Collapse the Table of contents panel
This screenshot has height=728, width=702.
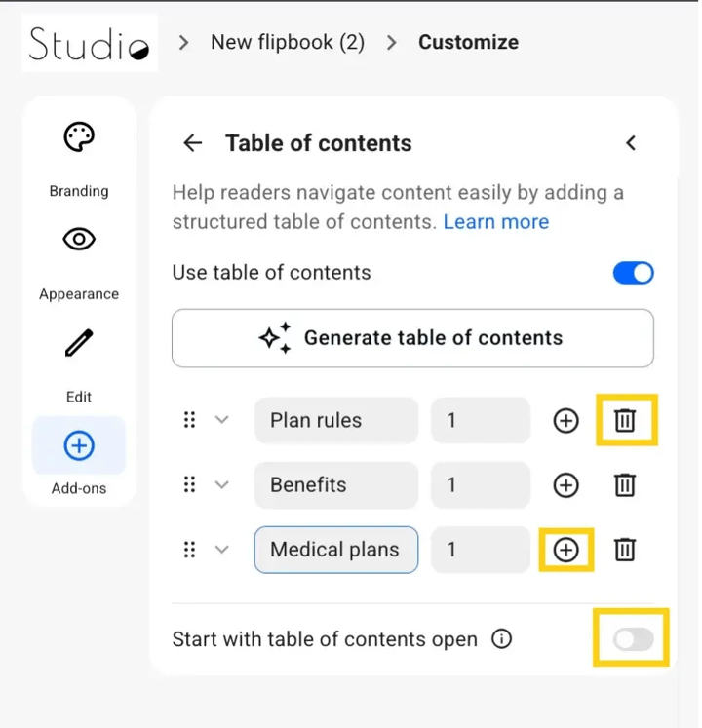point(631,143)
